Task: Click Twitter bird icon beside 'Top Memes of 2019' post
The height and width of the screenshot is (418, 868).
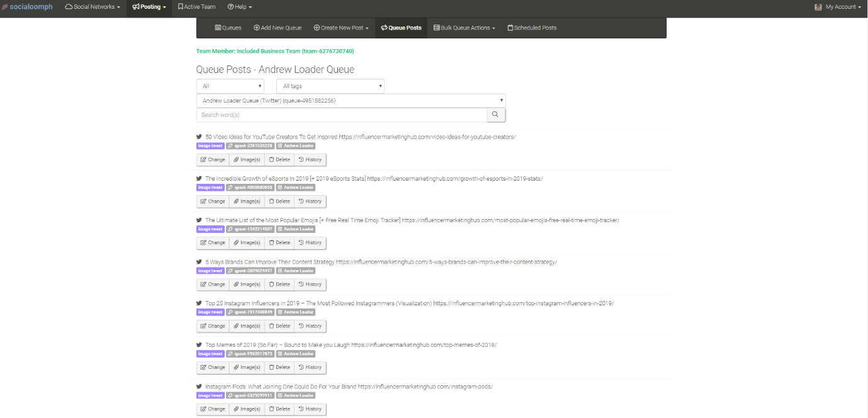Action: (x=200, y=345)
